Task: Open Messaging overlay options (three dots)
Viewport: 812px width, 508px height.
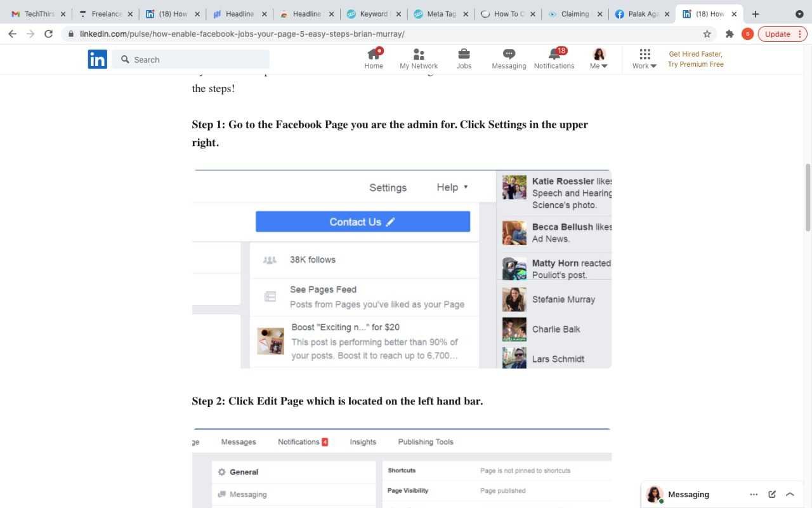Action: point(754,494)
